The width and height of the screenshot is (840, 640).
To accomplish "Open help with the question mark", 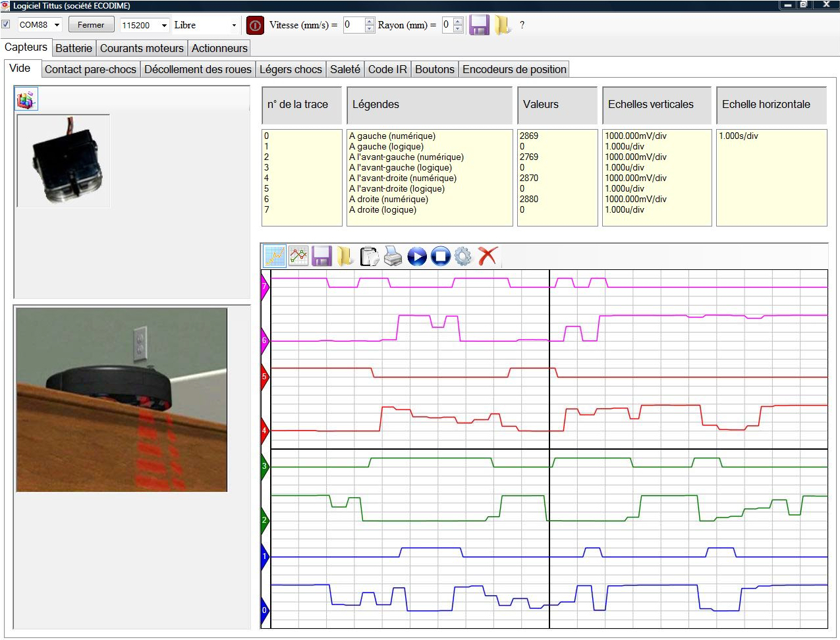I will pyautogui.click(x=522, y=25).
